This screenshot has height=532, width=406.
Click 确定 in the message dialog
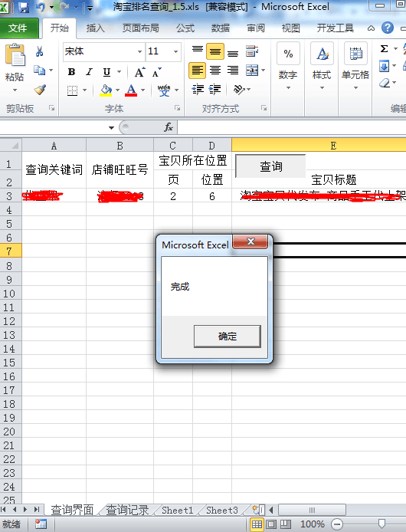(x=228, y=337)
